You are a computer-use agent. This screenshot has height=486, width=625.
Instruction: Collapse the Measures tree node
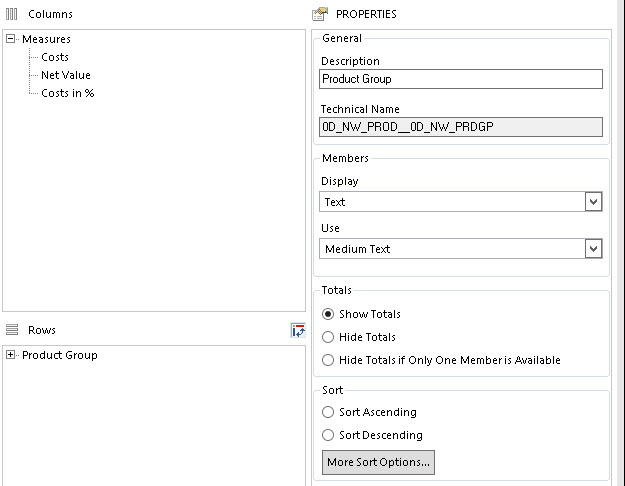[x=11, y=39]
